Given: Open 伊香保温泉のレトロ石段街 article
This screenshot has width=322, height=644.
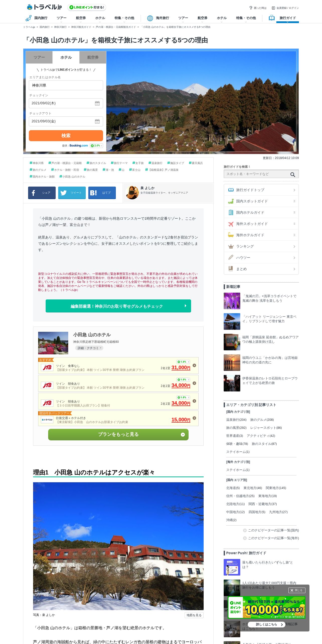Looking at the screenshot, I should [270, 381].
